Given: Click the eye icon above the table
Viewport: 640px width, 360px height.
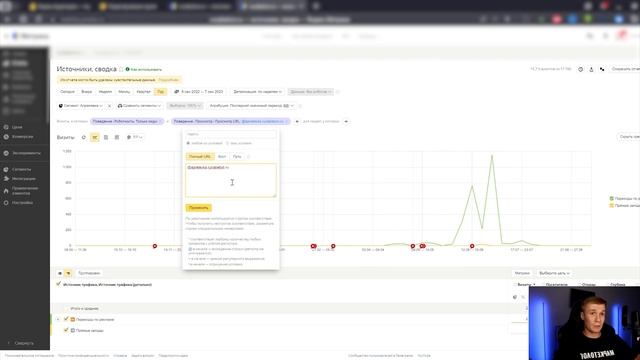Looking at the screenshot, I should [x=60, y=273].
